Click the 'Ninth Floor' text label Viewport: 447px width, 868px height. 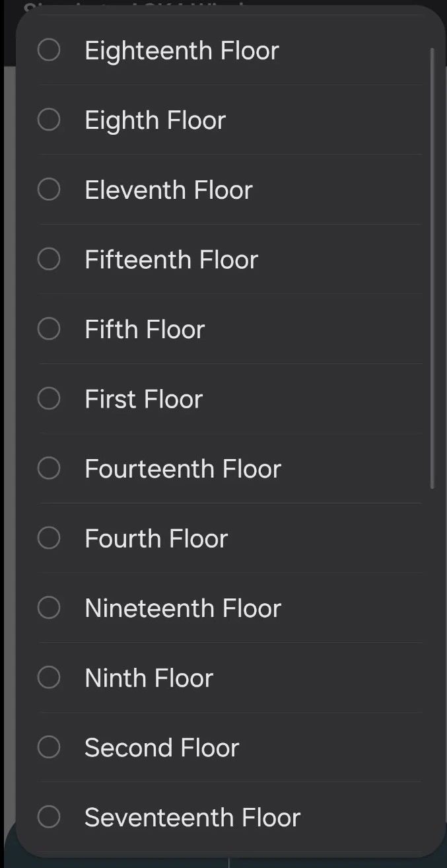pos(149,678)
